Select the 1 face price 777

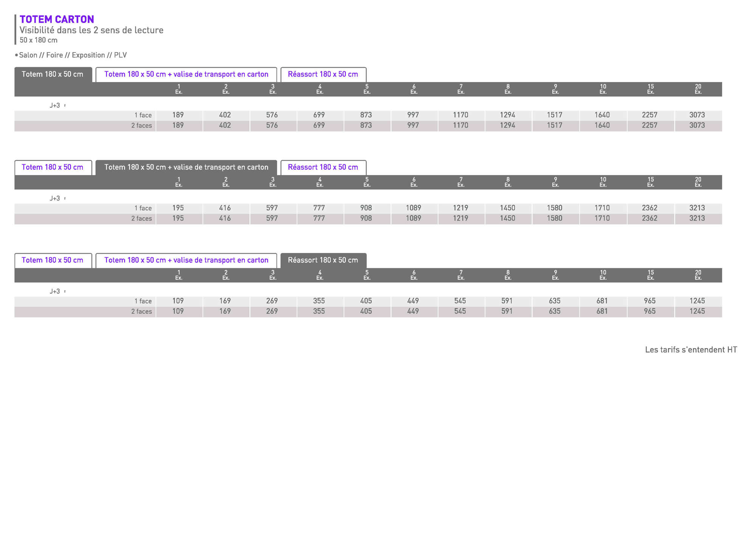[x=319, y=208]
